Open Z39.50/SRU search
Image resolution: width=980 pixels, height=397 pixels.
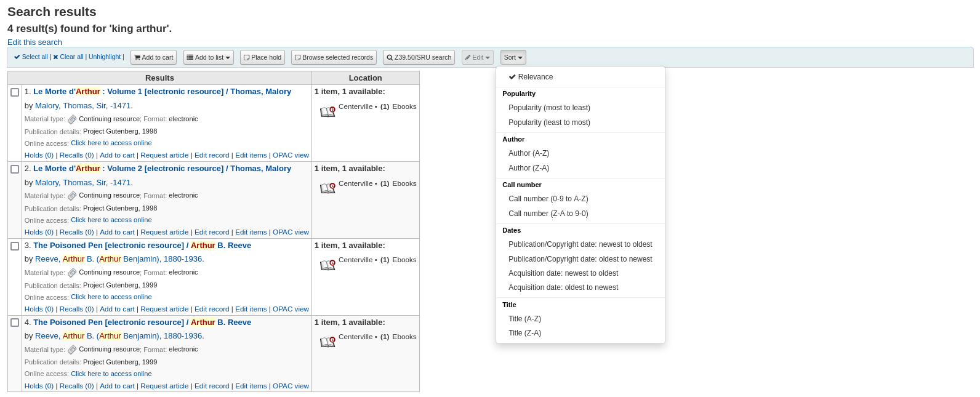tap(419, 57)
